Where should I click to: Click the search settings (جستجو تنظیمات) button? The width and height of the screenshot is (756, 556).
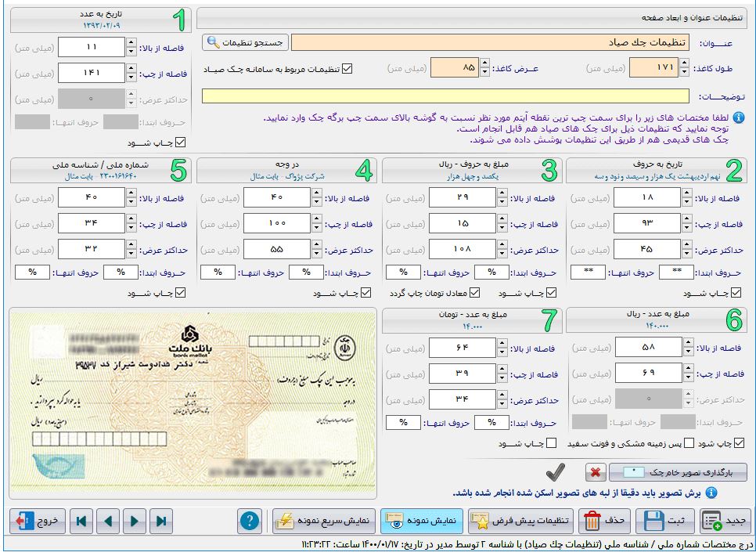(246, 42)
